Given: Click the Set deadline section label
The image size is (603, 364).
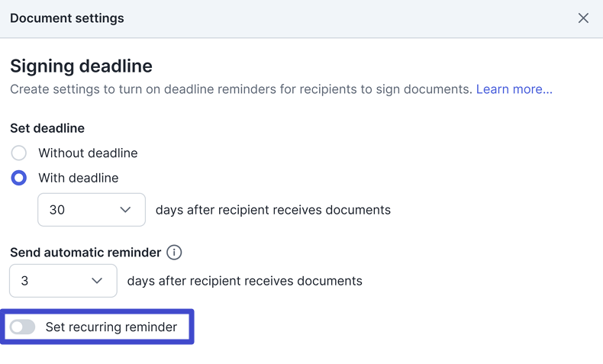Looking at the screenshot, I should 47,127.
